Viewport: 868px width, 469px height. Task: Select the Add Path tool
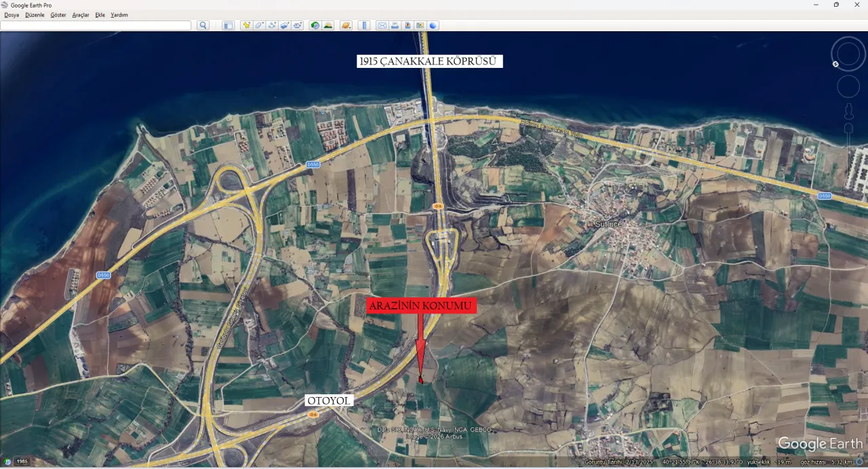pyautogui.click(x=272, y=26)
